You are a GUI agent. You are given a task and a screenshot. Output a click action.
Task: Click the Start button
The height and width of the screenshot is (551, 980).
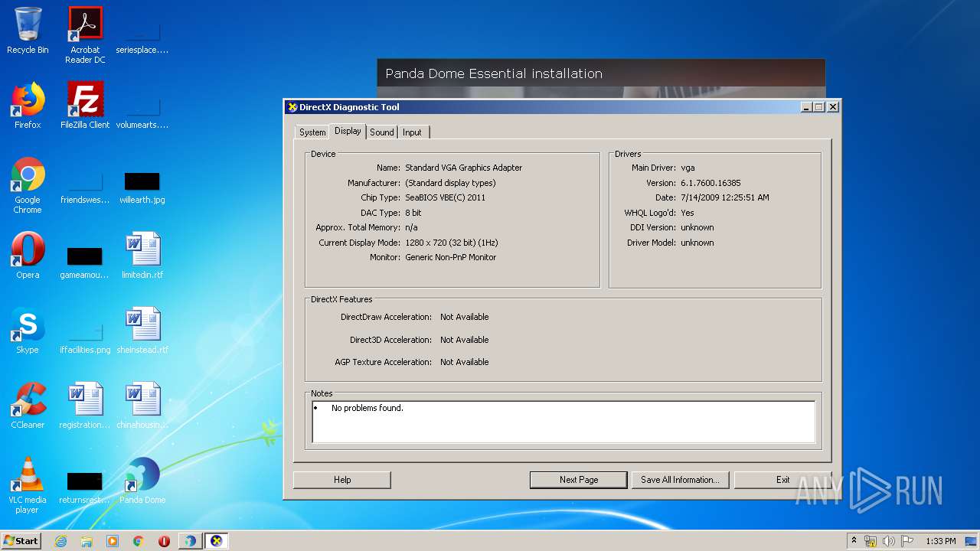click(21, 541)
